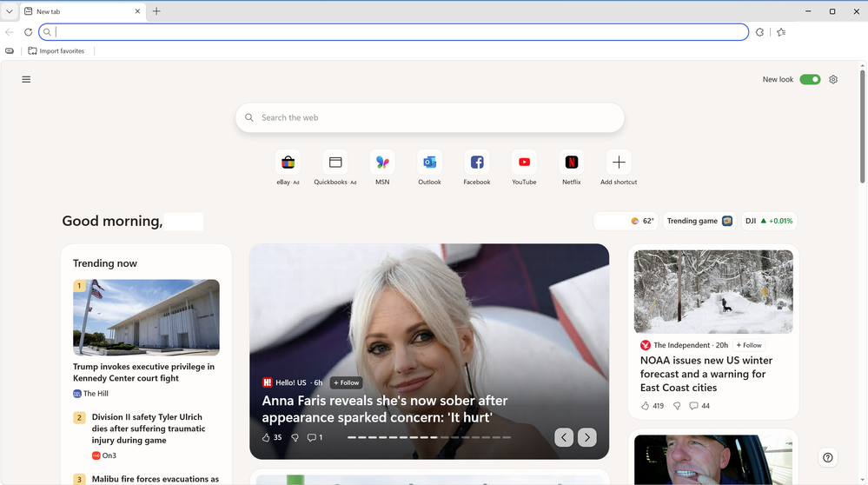
Task: Open the man in car video thumbnail
Action: click(713, 460)
